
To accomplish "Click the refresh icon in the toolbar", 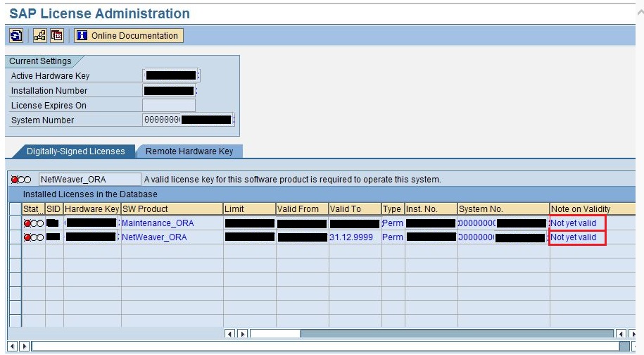I will click(x=16, y=36).
